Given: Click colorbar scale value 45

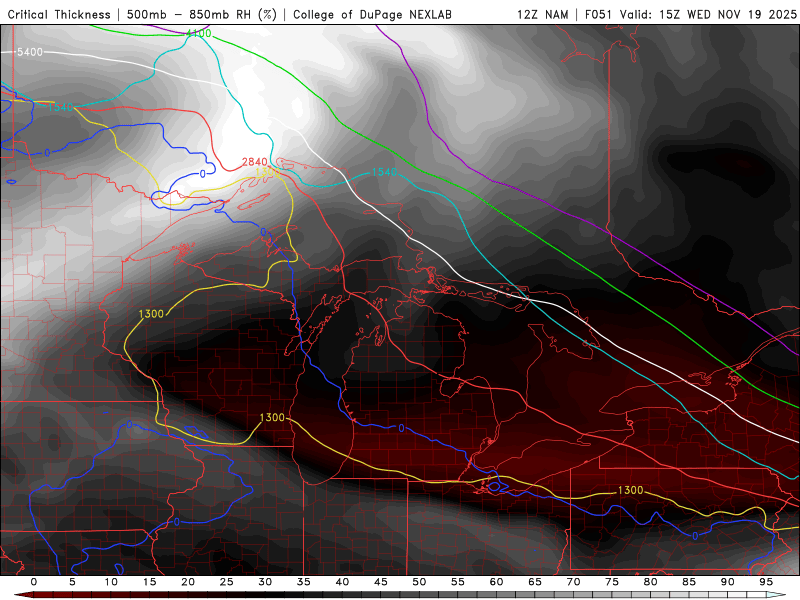Looking at the screenshot, I should 381,582.
